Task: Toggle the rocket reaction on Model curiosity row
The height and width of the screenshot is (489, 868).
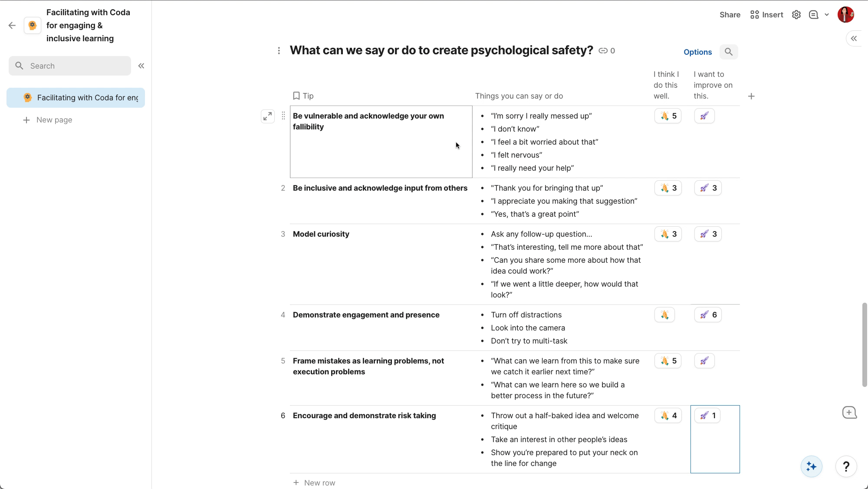Action: pyautogui.click(x=708, y=234)
